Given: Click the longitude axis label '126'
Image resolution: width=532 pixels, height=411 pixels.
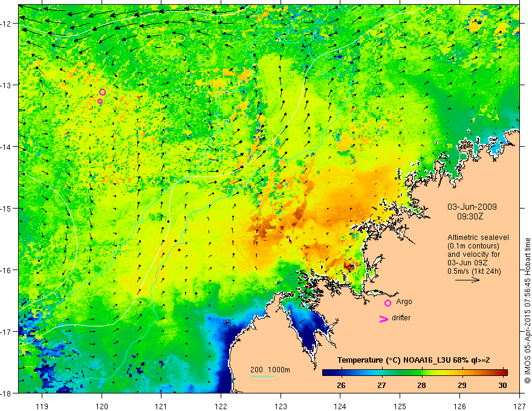Looking at the screenshot, I should click(459, 406).
